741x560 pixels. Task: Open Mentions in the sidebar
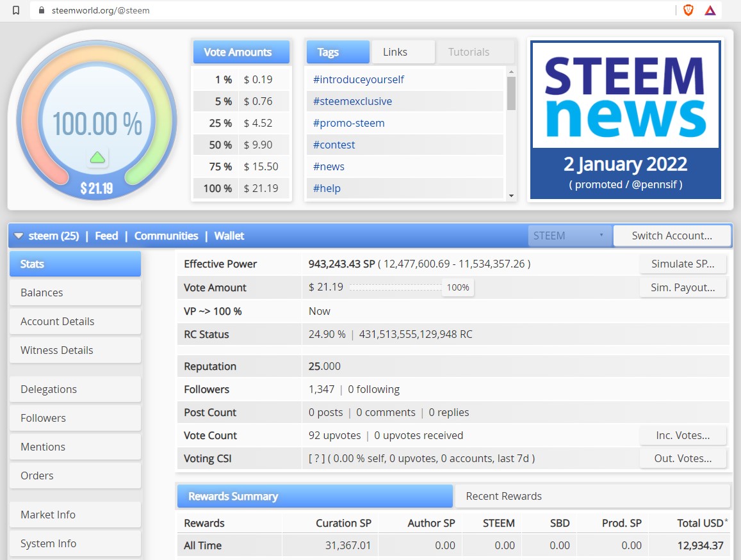75,447
